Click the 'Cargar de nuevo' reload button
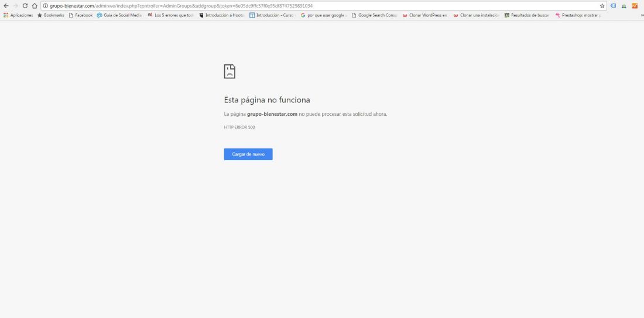 [x=248, y=154]
